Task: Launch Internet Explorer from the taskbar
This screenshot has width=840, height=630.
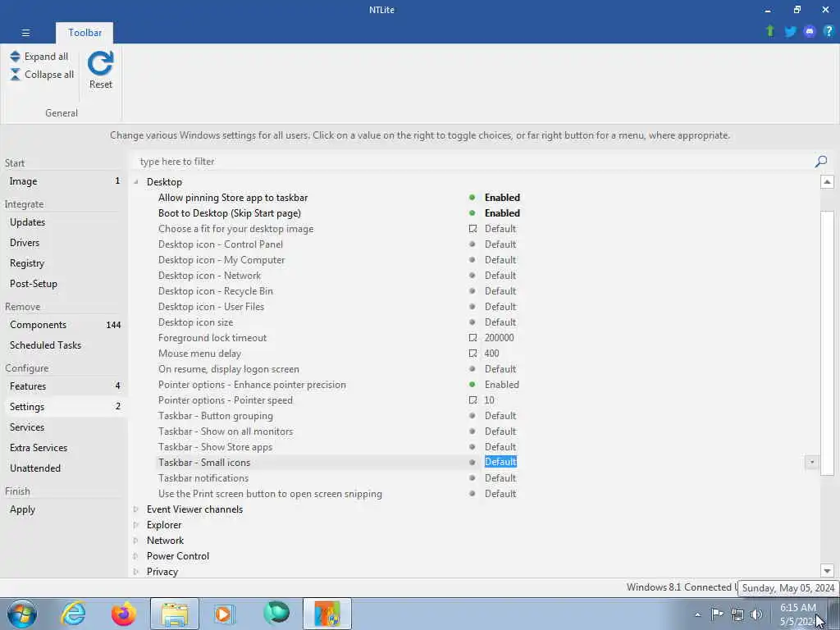Action: tap(73, 614)
